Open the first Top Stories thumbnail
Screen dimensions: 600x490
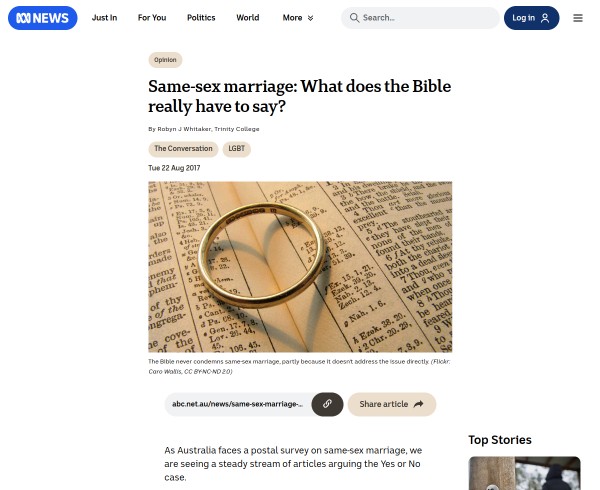click(524, 473)
